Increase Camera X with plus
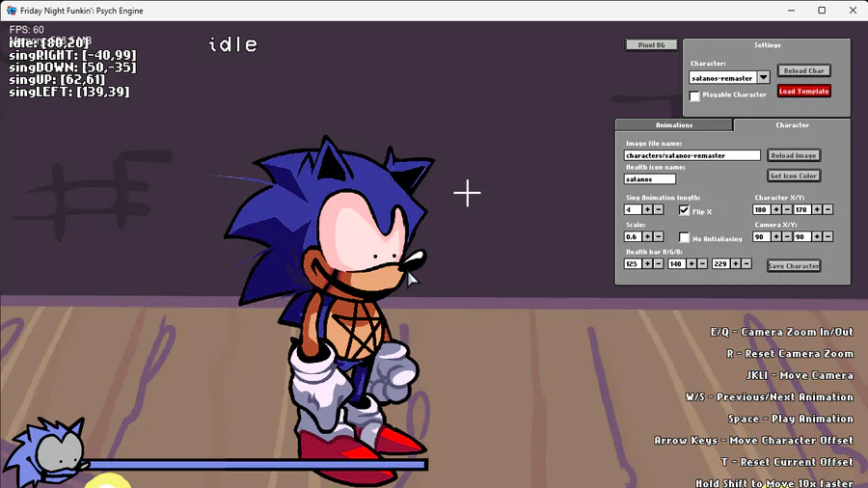This screenshot has width=868, height=488. (x=776, y=237)
